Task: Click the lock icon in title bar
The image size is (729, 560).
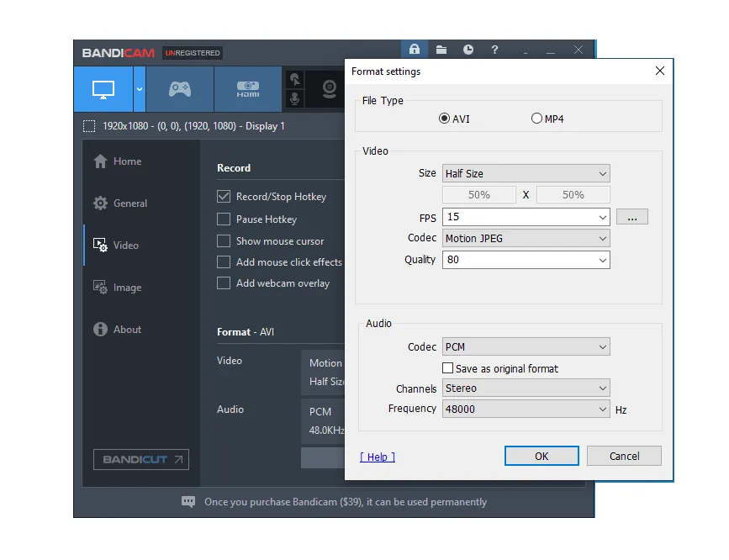Action: (415, 49)
